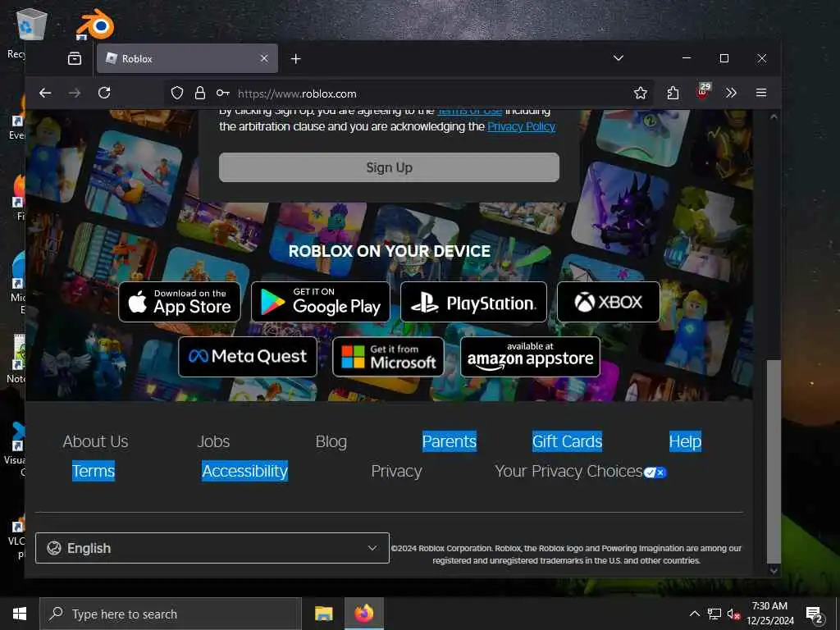840x630 pixels.
Task: Open the Jobs footer link
Action: tap(213, 441)
